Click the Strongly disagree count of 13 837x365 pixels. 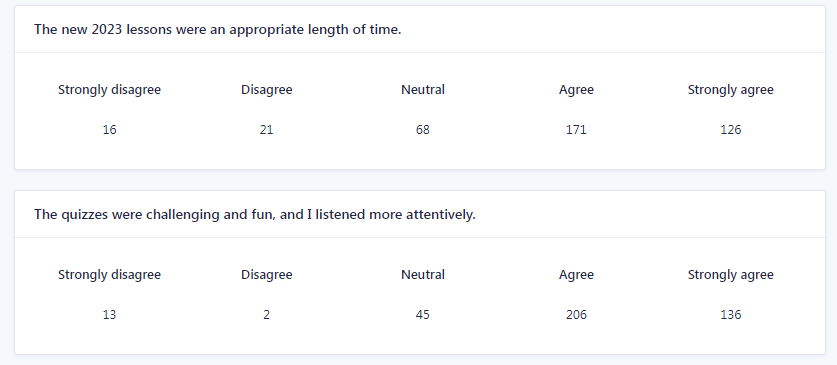(109, 315)
